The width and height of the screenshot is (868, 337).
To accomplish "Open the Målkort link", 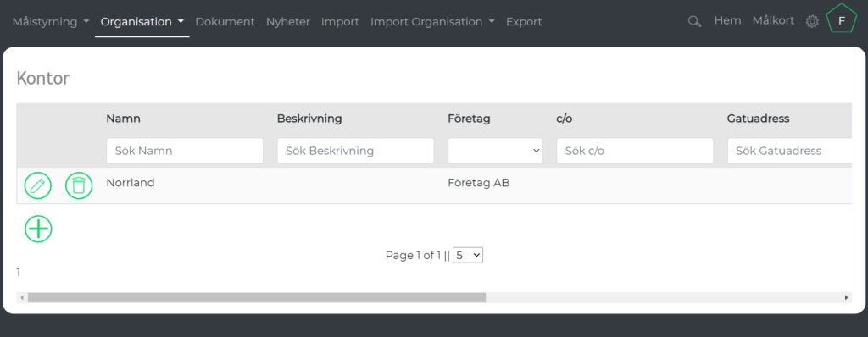I will pos(773,20).
